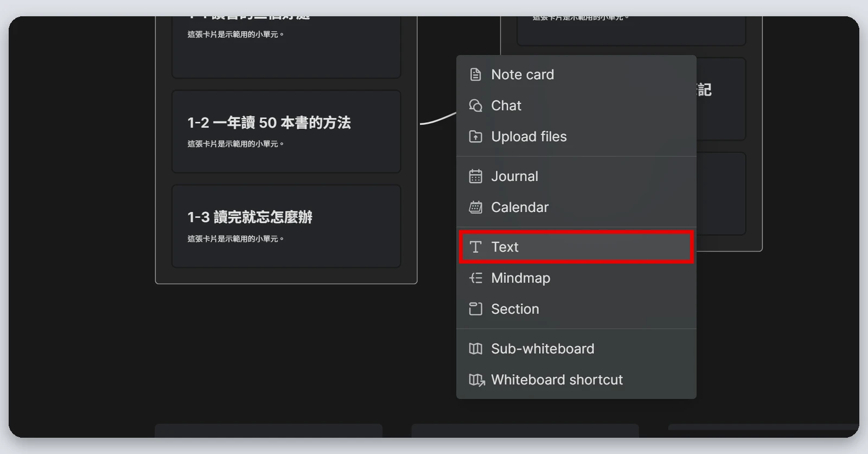Click the Note card document icon

pos(475,74)
